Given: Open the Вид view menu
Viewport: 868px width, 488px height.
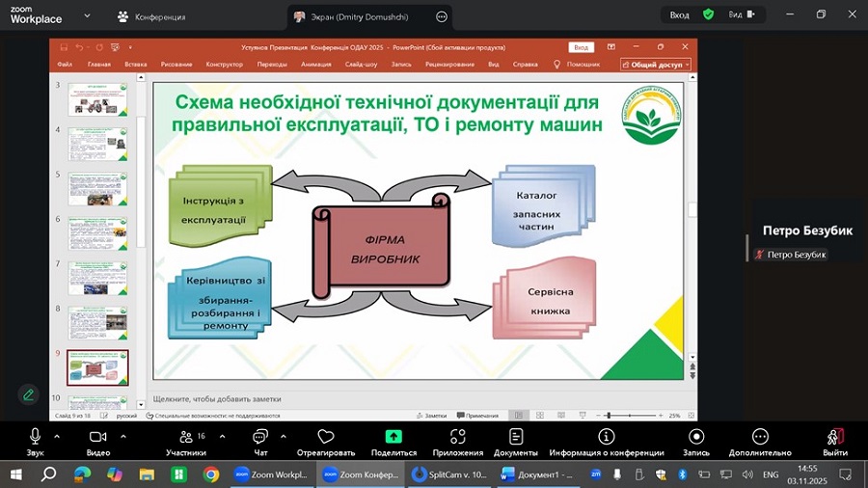Looking at the screenshot, I should click(741, 15).
